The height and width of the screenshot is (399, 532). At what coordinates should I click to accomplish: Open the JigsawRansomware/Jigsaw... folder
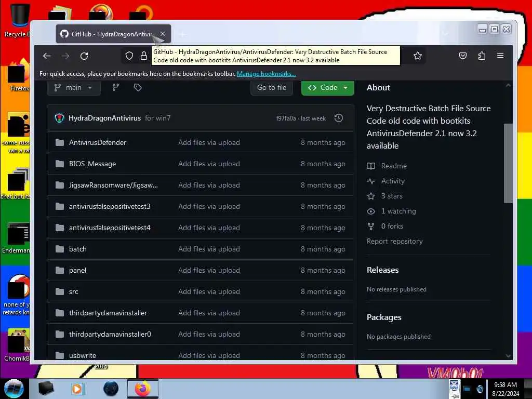click(x=113, y=185)
